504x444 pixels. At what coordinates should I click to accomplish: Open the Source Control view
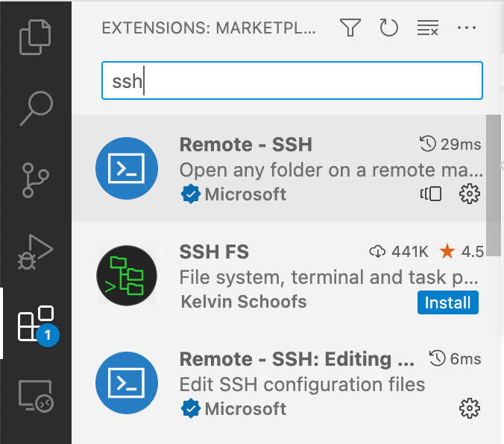(35, 180)
